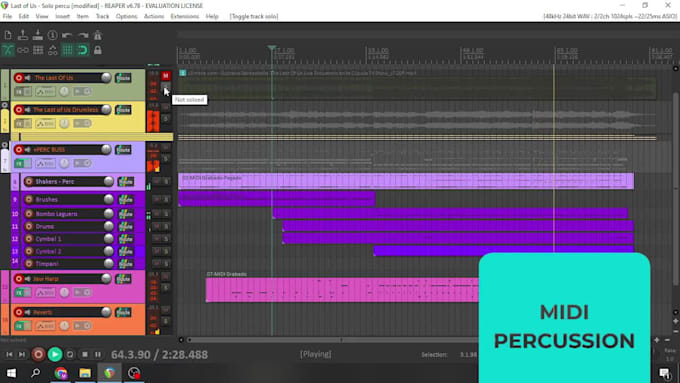The height and width of the screenshot is (383, 680).
Task: Go to project end transport button
Action: tap(22, 355)
